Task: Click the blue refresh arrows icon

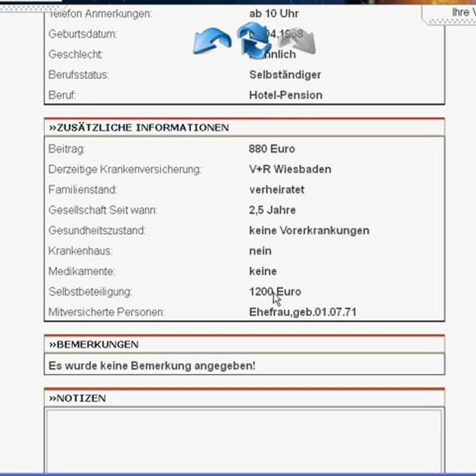Action: click(x=254, y=40)
